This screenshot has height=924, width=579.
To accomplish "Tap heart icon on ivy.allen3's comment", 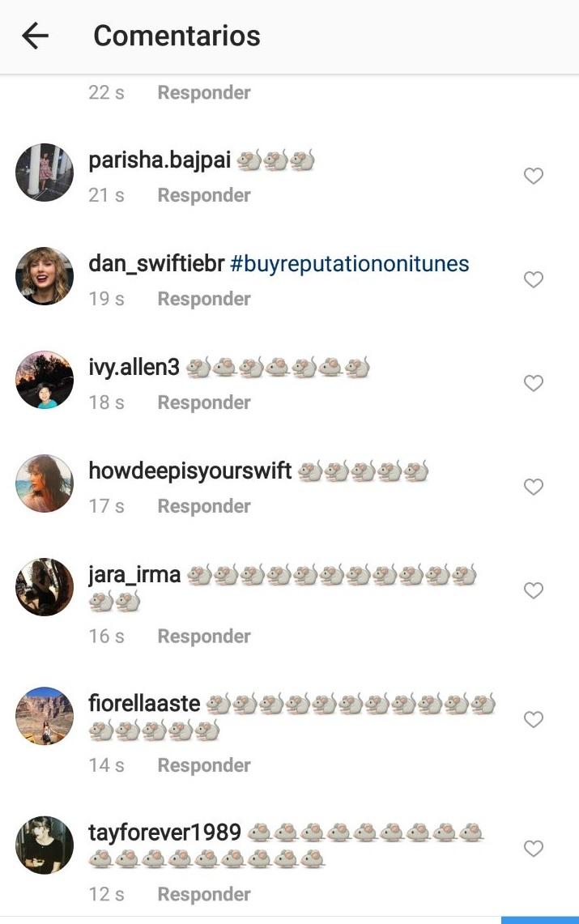I will click(533, 383).
